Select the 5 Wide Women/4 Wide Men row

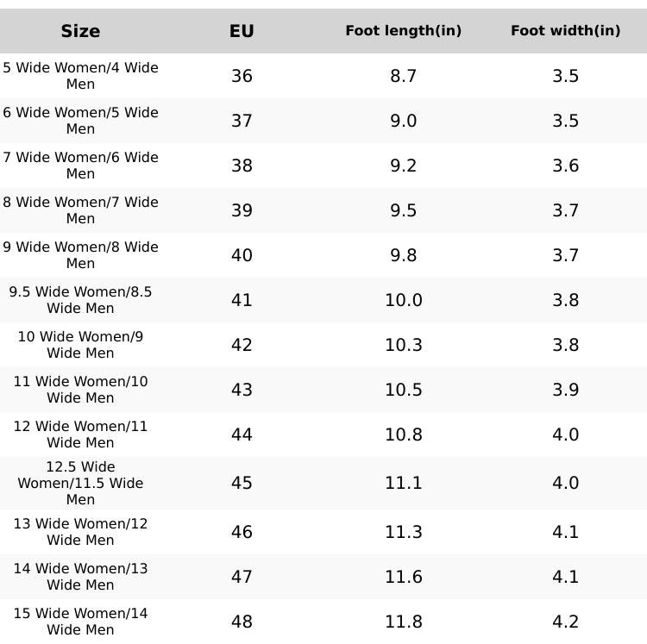tap(80, 76)
